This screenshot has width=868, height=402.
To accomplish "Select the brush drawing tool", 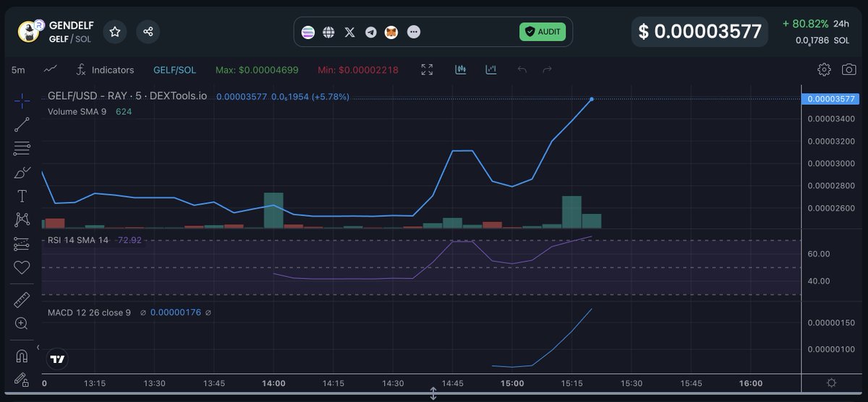I will (22, 172).
